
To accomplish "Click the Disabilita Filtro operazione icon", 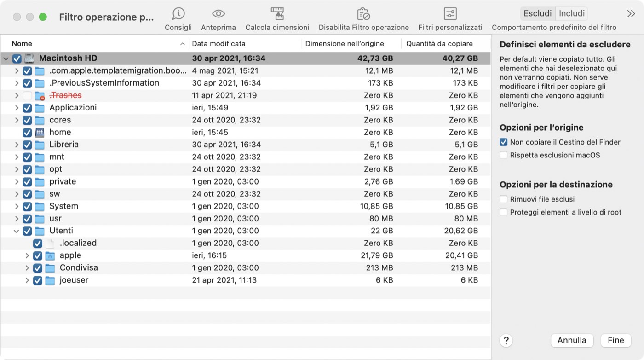I will 363,14.
